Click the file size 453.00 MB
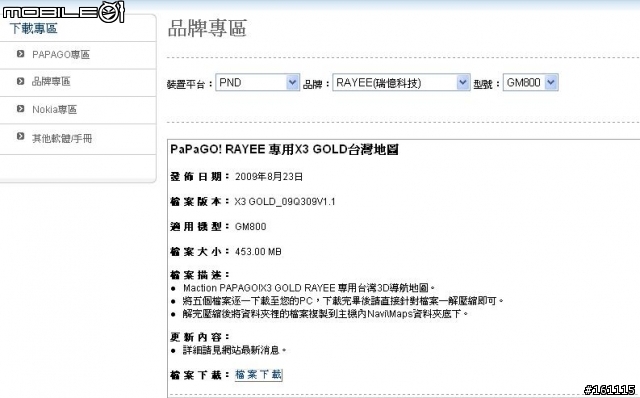Screen dimensions: 640x398 click(x=258, y=252)
